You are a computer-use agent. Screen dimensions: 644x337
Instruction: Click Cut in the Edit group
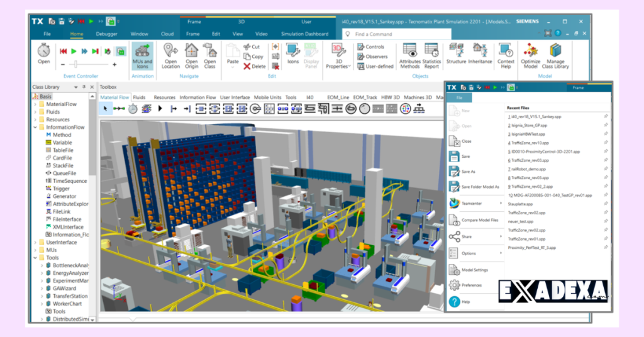252,47
